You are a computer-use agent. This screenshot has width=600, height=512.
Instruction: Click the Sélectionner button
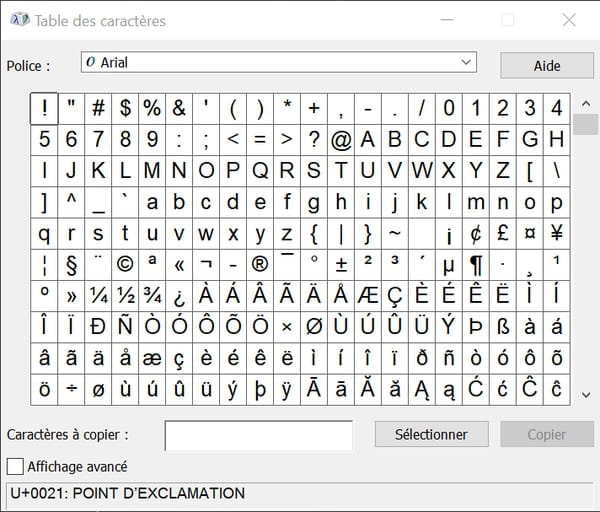[x=432, y=434]
